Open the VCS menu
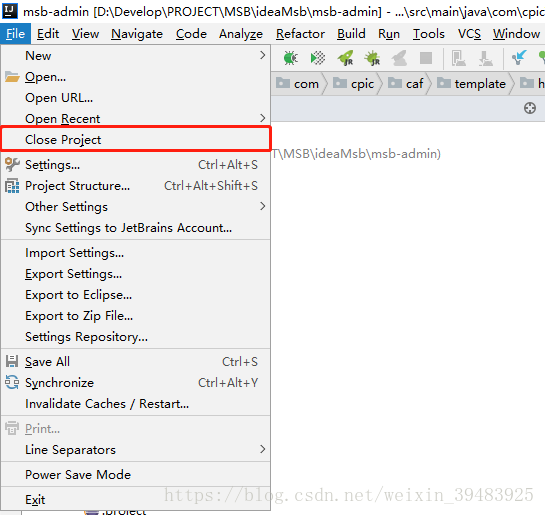This screenshot has height=515, width=545. [469, 34]
